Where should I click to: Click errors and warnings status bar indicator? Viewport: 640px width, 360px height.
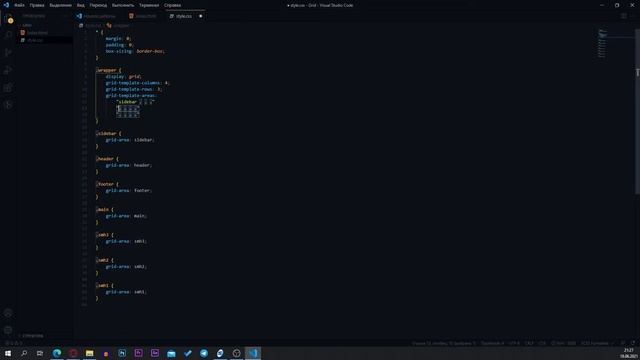pos(13,343)
